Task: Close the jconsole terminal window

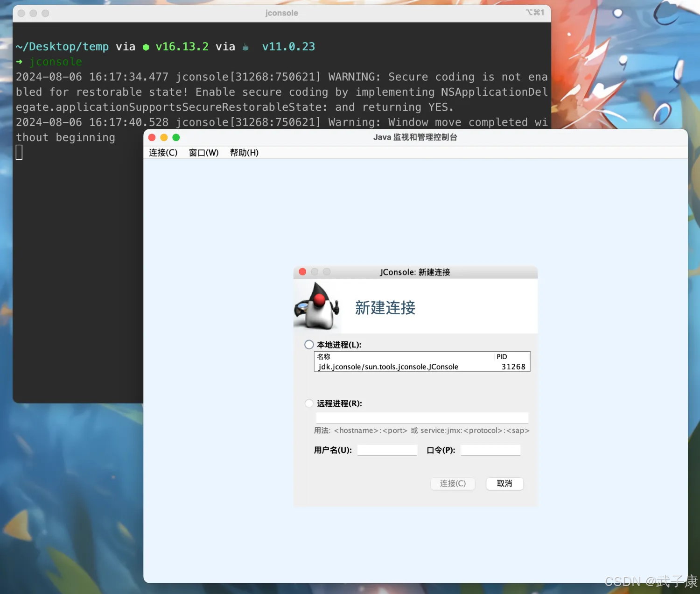Action: (21, 13)
